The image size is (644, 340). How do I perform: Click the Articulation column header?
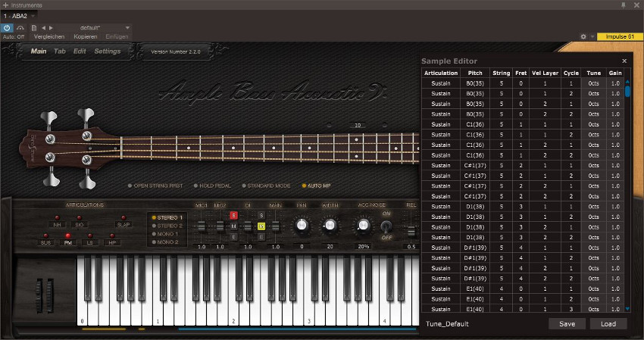tap(441, 73)
